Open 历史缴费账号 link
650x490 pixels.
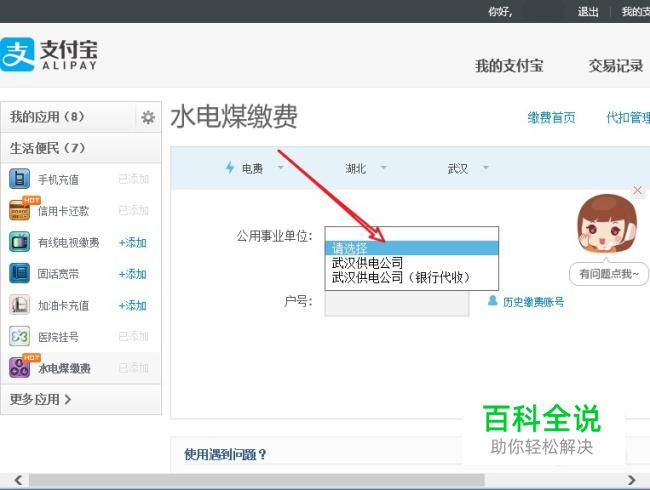[x=533, y=302]
